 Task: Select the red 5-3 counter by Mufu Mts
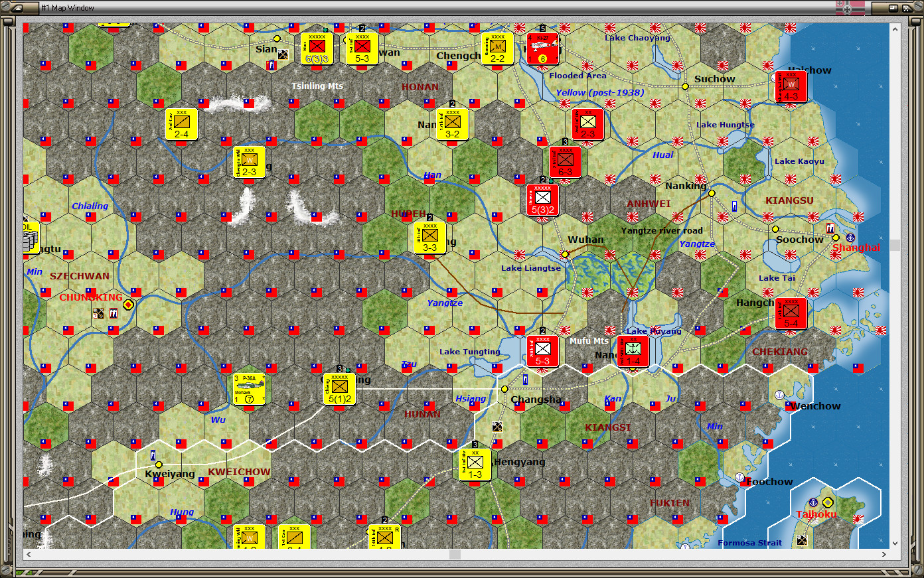[543, 351]
